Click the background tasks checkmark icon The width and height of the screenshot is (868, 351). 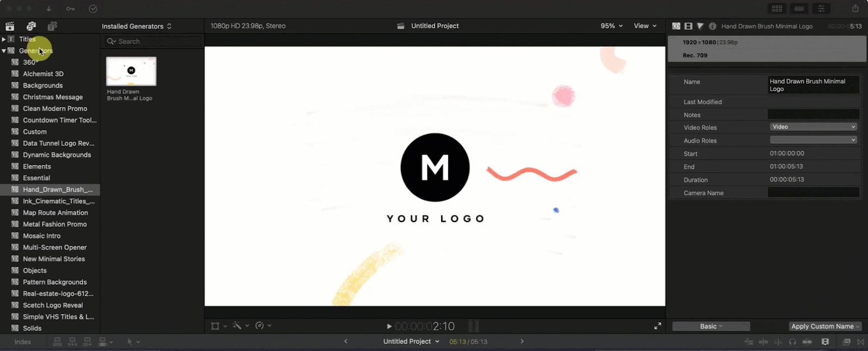coord(93,9)
